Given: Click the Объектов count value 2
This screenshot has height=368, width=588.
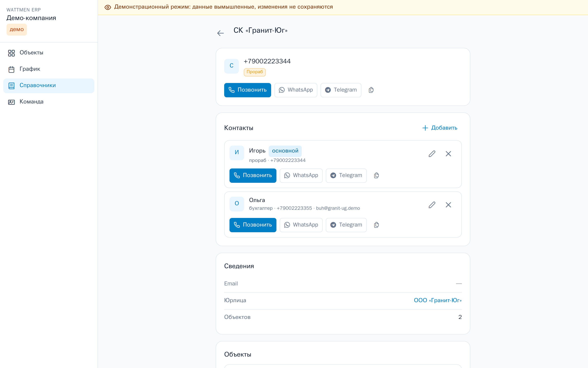Looking at the screenshot, I should pyautogui.click(x=460, y=317).
